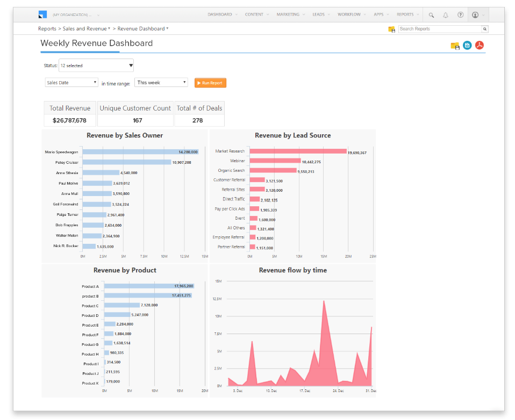Click the product B value 17,451,275
The width and height of the screenshot is (515, 420).
coord(181,295)
